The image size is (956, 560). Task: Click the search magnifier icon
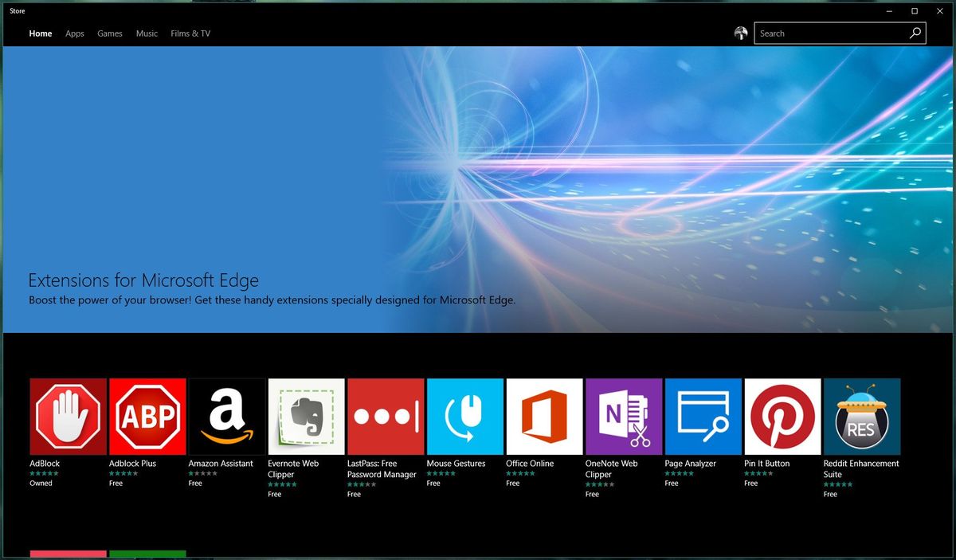[x=915, y=33]
